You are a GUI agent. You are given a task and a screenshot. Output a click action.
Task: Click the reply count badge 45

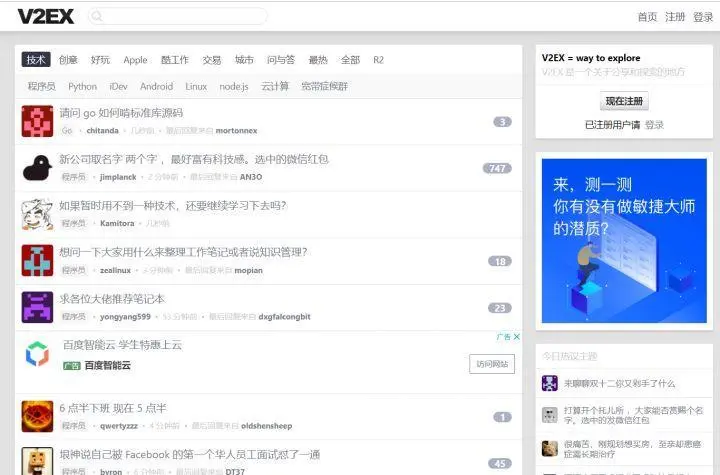(x=500, y=464)
